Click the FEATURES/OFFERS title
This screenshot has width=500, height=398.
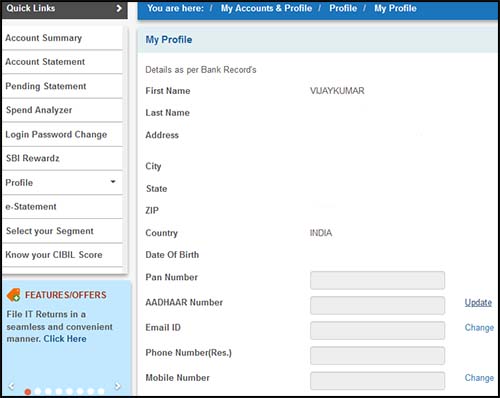tap(66, 295)
